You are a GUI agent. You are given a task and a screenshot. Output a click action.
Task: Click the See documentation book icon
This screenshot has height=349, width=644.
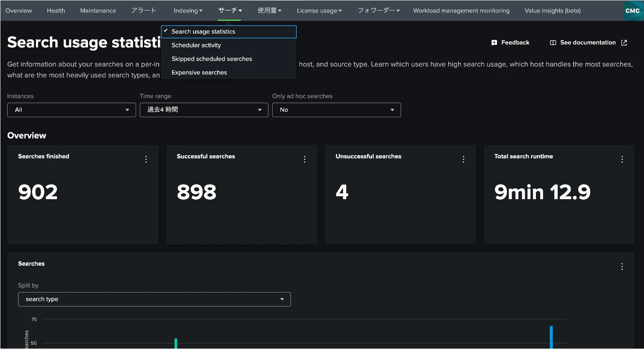553,43
